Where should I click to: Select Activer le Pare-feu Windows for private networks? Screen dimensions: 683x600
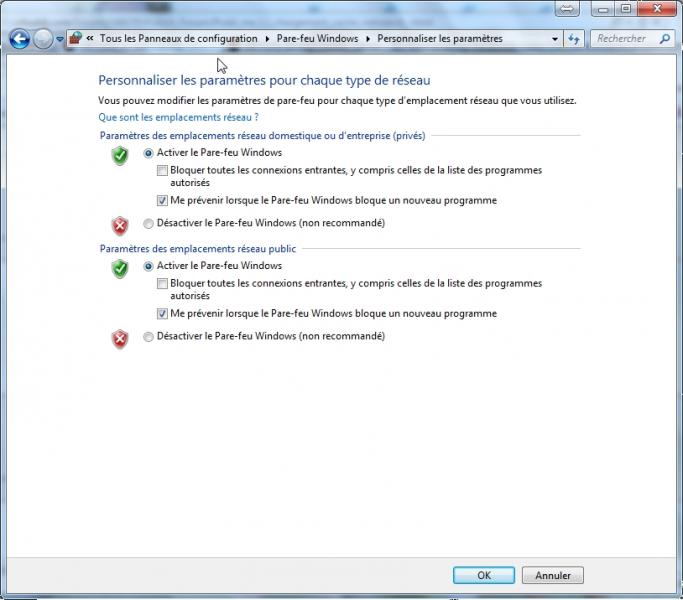click(148, 153)
